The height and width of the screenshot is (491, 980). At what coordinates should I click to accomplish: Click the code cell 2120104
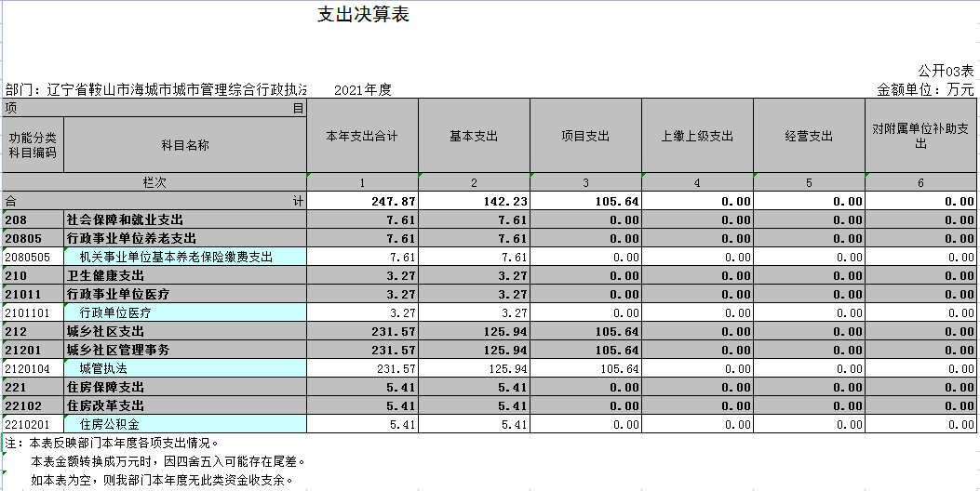(34, 368)
